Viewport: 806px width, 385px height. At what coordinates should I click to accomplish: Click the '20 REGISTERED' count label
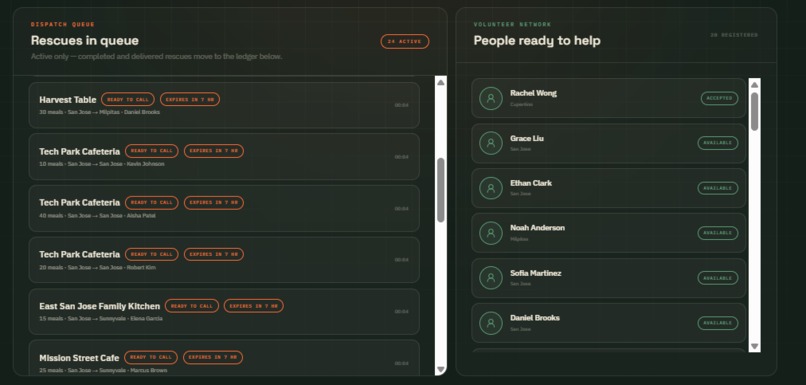point(734,35)
